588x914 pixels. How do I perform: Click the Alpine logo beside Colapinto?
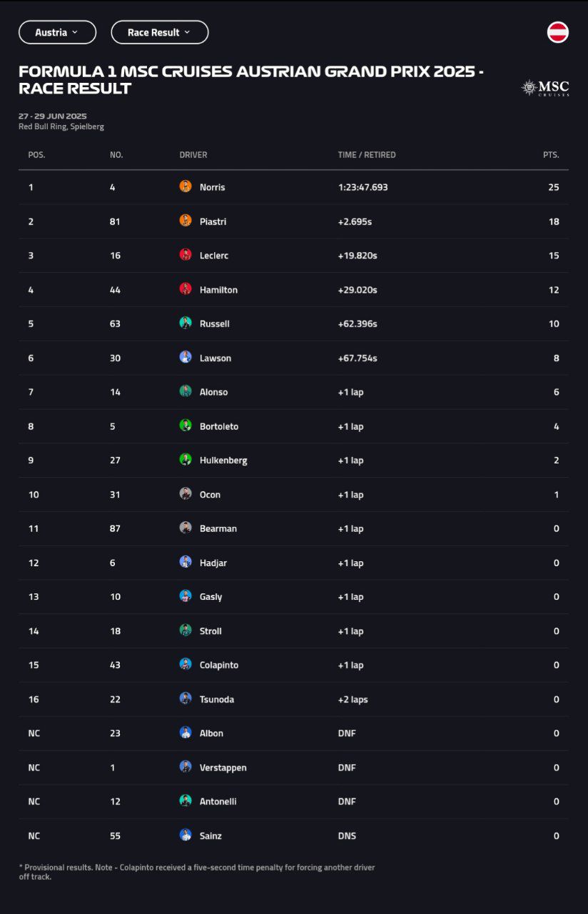point(185,665)
